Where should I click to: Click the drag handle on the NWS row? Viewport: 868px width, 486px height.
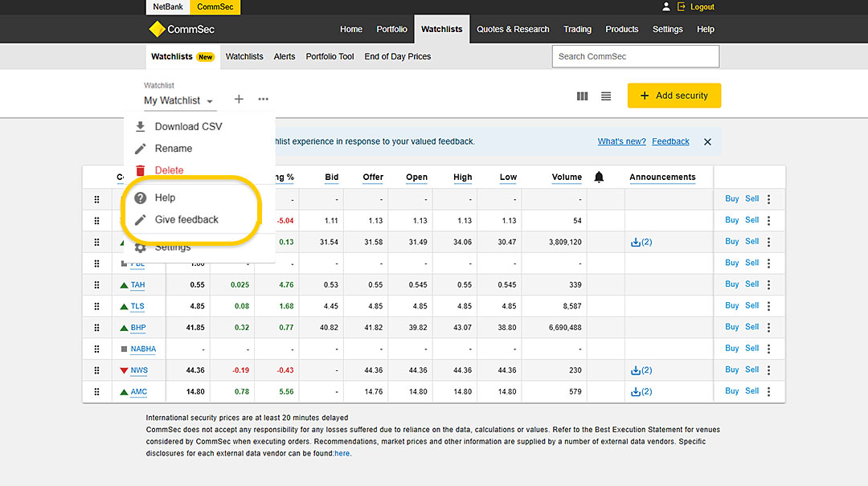pyautogui.click(x=97, y=370)
